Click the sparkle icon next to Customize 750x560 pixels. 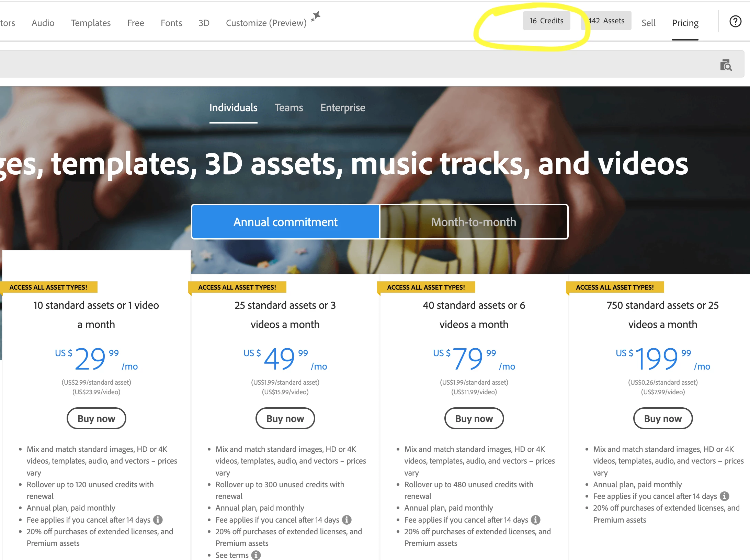point(316,16)
